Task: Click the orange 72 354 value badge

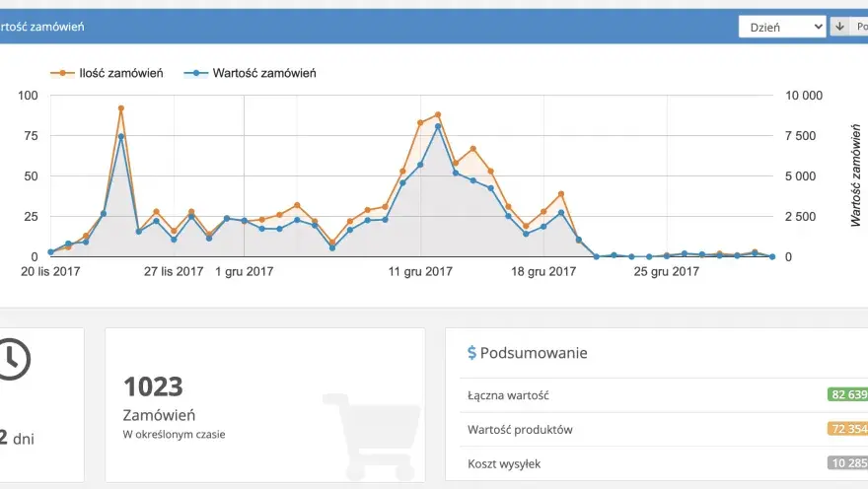Action: coord(847,429)
